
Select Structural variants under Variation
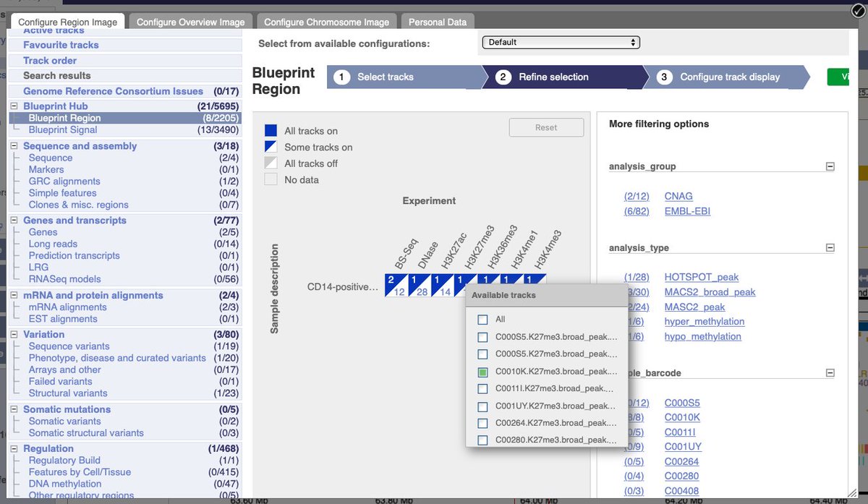tap(68, 393)
